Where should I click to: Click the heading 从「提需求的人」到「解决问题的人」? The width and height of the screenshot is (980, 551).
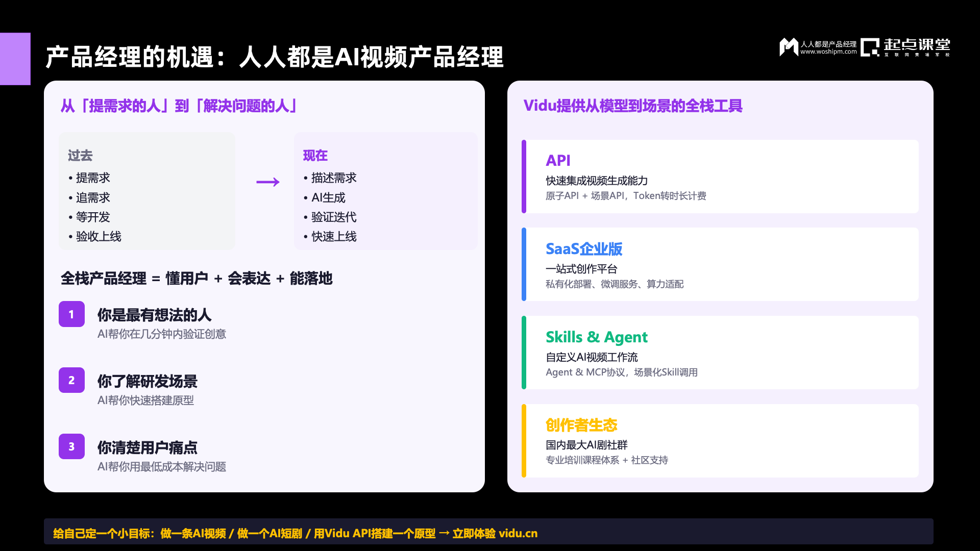(x=179, y=106)
